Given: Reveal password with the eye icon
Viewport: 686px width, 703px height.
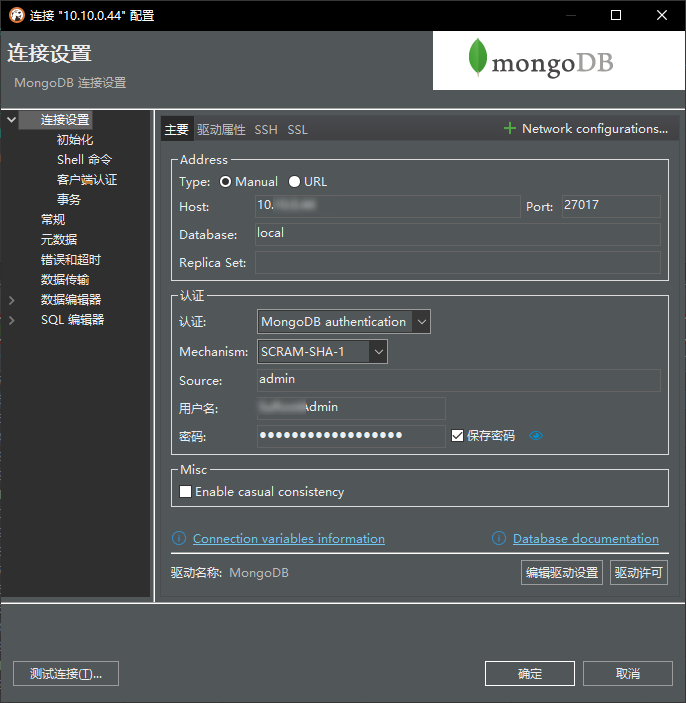Looking at the screenshot, I should click(536, 435).
